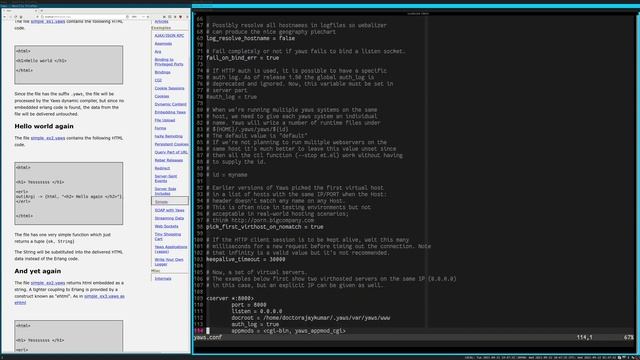Open the CGI example link

point(158,80)
